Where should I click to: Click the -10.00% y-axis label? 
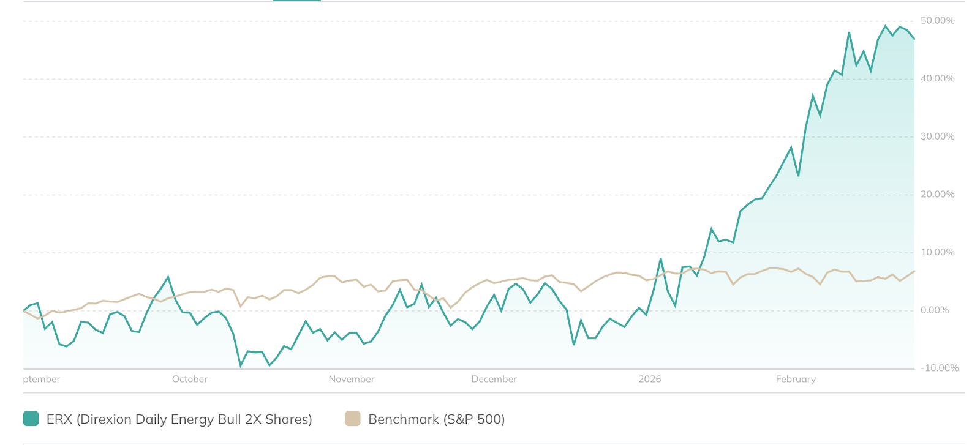(940, 368)
